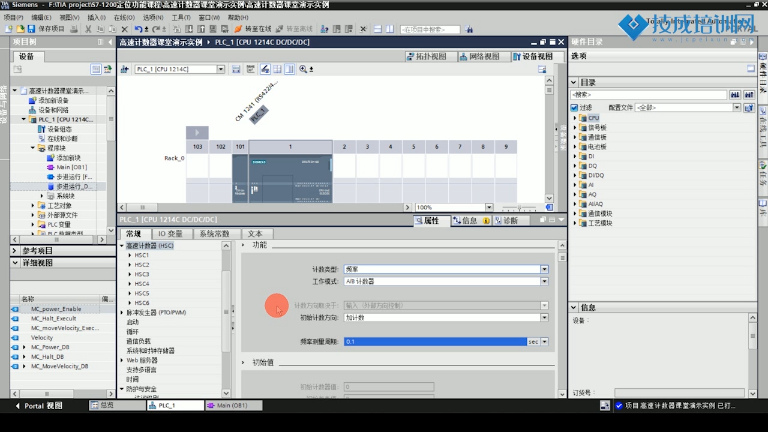Select 系统和时钟存储器 in navigation
768x432 pixels.
point(150,351)
